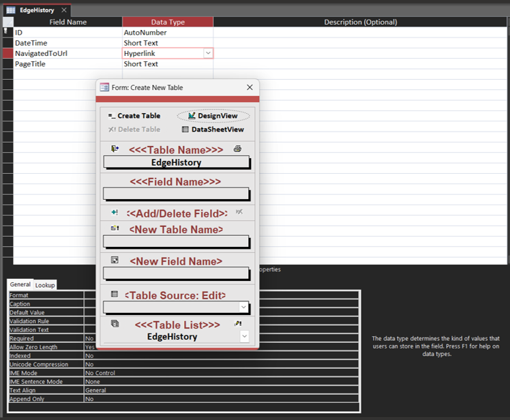Click the AutoNumber data type cell
The width and height of the screenshot is (510, 420).
point(168,33)
